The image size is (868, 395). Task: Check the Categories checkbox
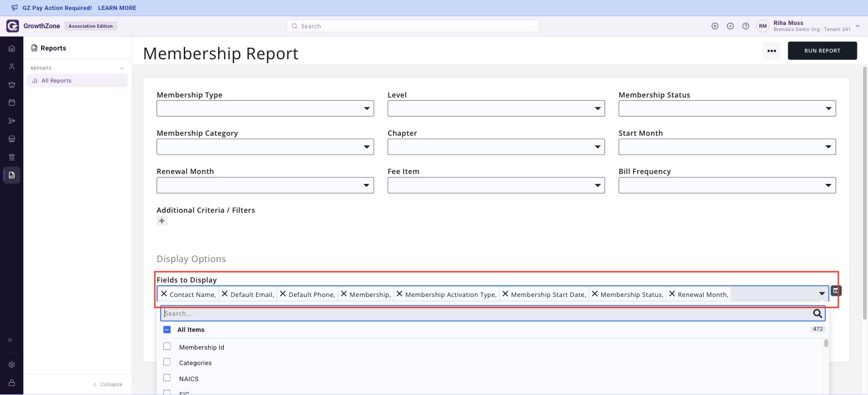[167, 362]
